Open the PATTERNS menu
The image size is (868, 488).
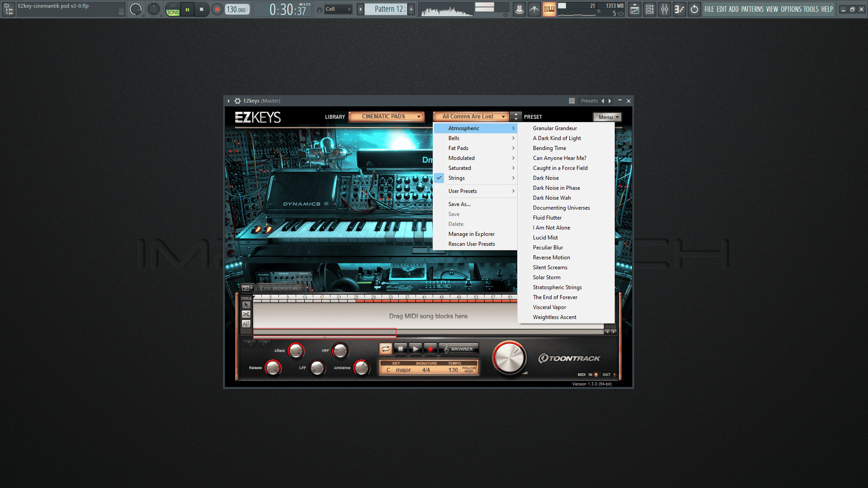[x=752, y=9]
